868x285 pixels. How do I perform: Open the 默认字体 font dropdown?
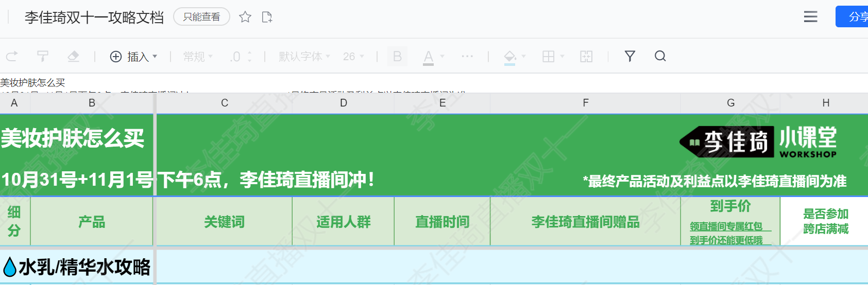coord(304,57)
